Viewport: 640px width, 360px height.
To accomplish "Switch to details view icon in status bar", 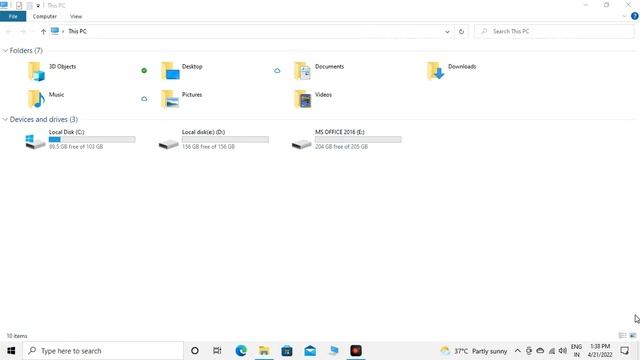I will pyautogui.click(x=622, y=336).
